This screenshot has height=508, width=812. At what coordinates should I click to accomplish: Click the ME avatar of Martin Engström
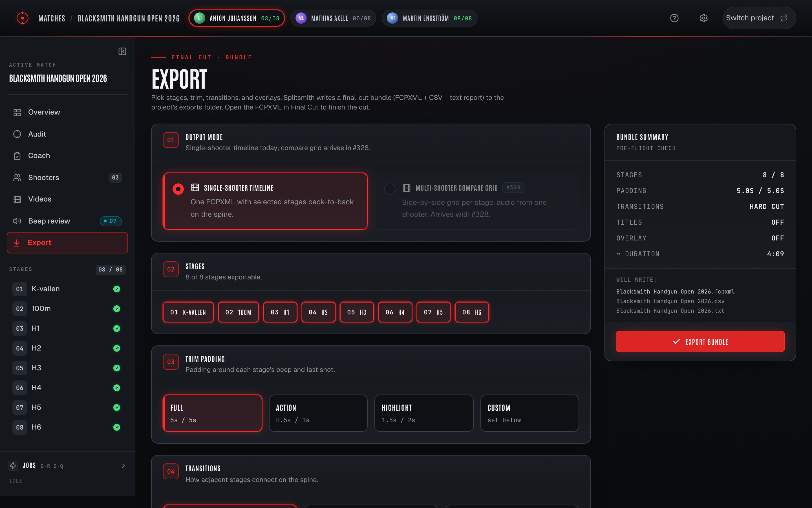point(392,18)
